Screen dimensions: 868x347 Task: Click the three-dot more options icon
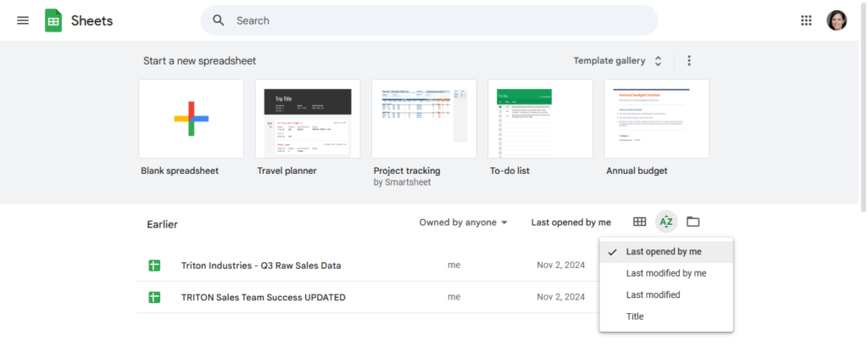(x=689, y=61)
